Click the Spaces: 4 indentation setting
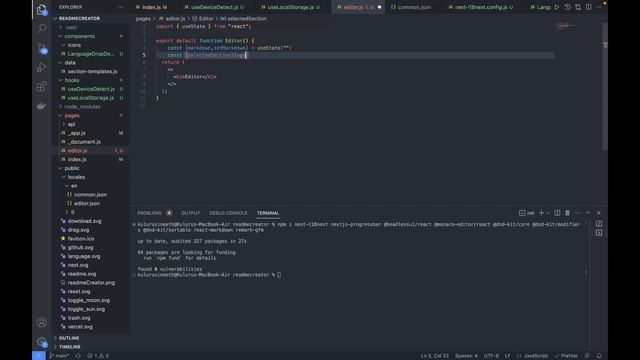 (x=466, y=356)
